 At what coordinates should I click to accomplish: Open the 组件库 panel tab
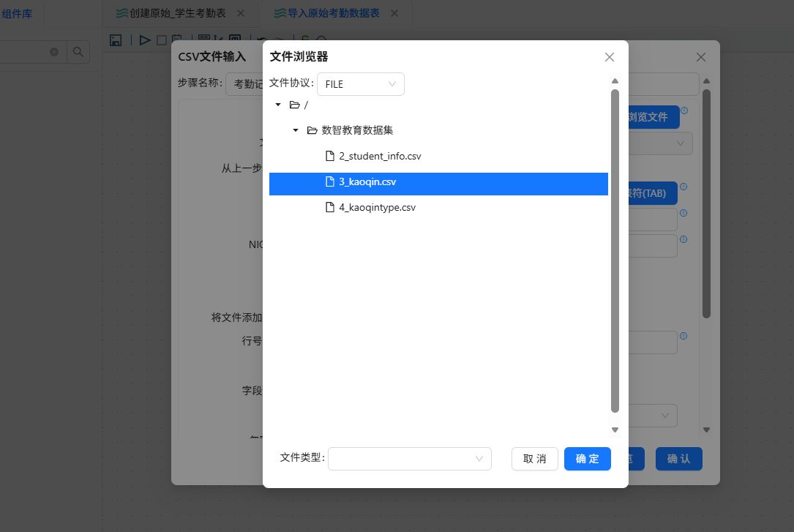17,14
